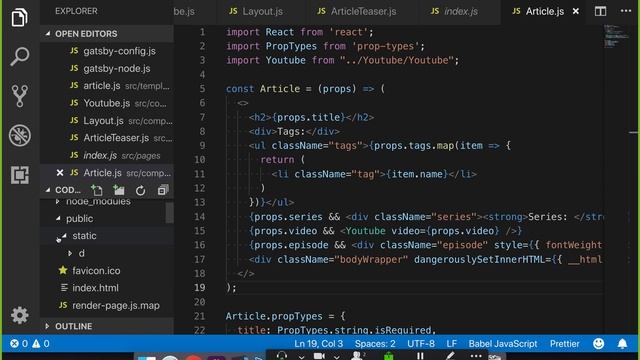Collapse the Open Editors section
Image resolution: width=640 pixels, height=360 pixels.
tap(48, 33)
